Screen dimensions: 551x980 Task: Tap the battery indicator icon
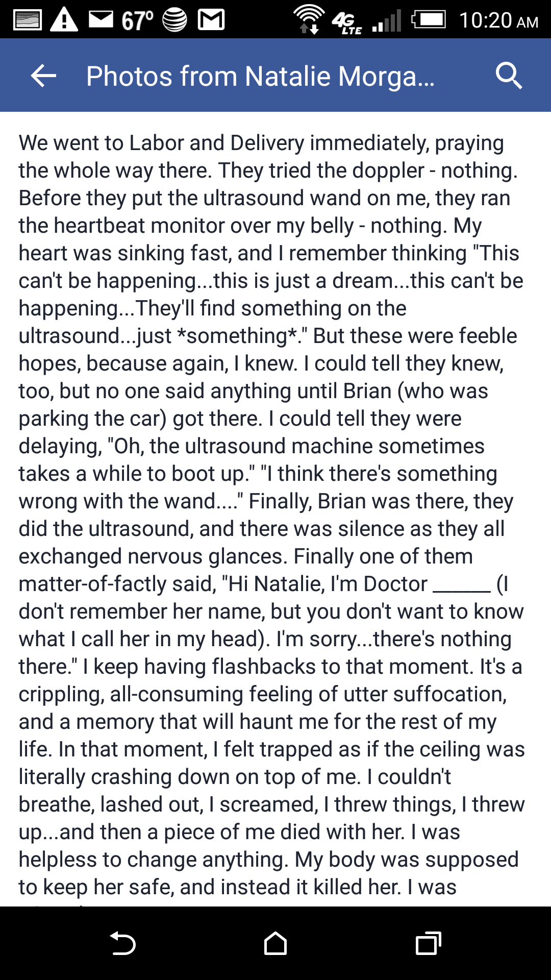429,20
